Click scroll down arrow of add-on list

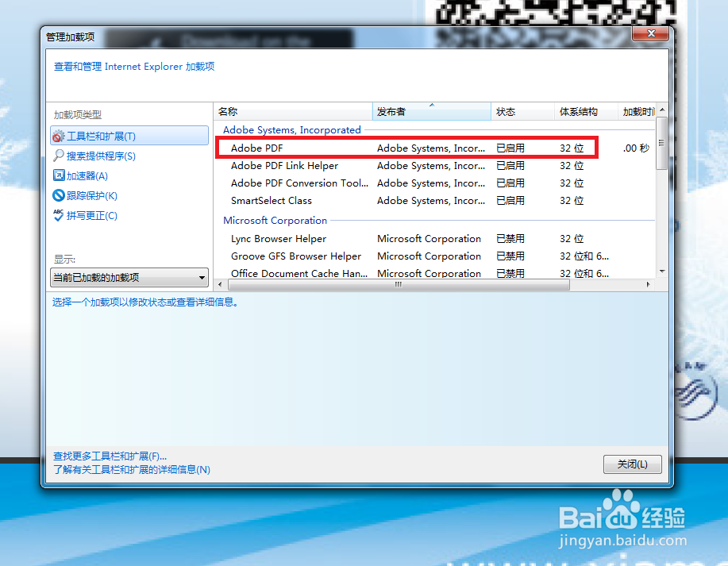[662, 271]
